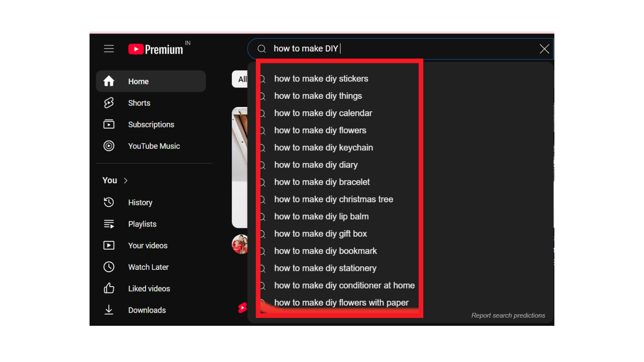Launch YouTube Music via its sidebar icon
The width and height of the screenshot is (644, 362).
coord(109,146)
